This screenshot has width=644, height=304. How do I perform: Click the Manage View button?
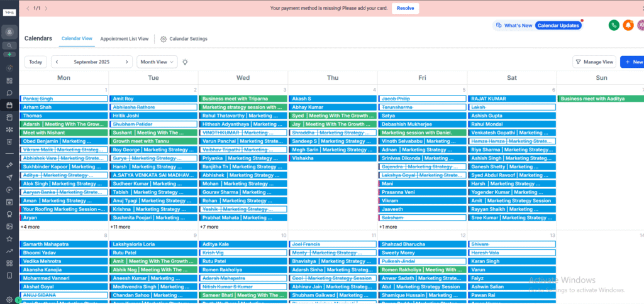pos(594,62)
